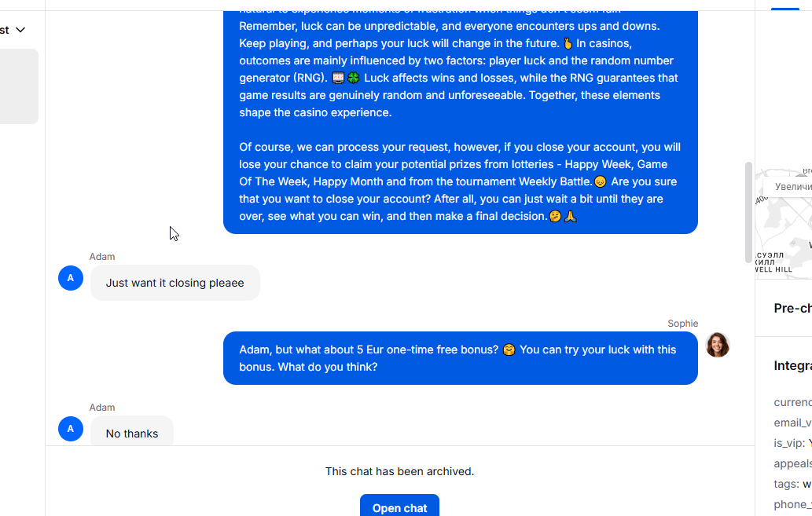Click Adam's avatar beside 'Just want it closing'

pyautogui.click(x=71, y=278)
